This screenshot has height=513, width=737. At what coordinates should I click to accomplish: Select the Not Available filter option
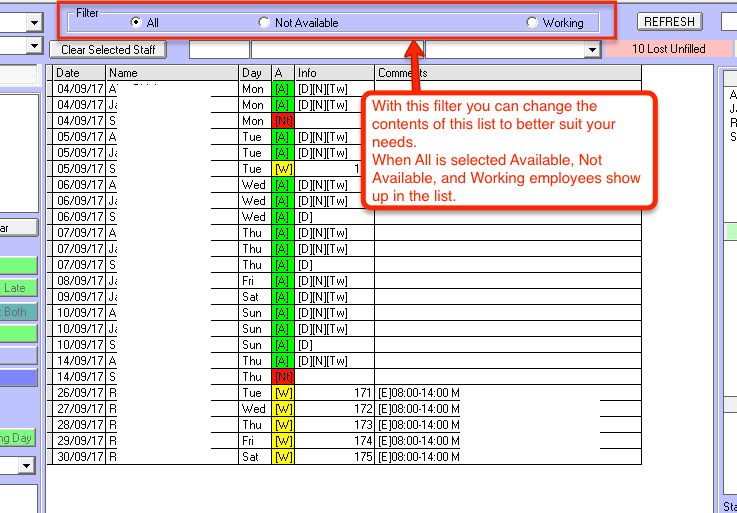264,22
